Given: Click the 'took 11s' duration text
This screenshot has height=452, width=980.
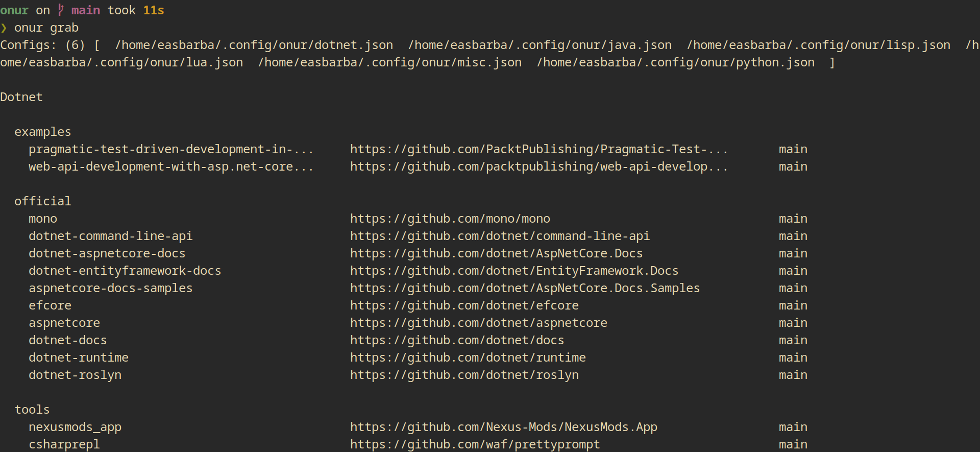Looking at the screenshot, I should [x=136, y=10].
